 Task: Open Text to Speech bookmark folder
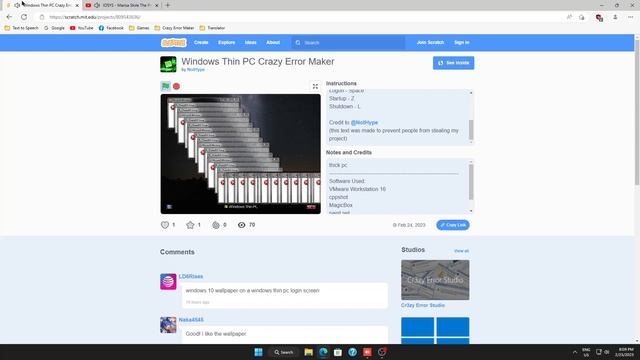coord(21,28)
